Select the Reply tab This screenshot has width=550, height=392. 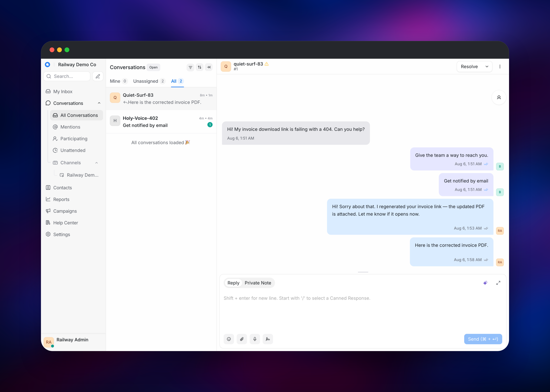233,283
